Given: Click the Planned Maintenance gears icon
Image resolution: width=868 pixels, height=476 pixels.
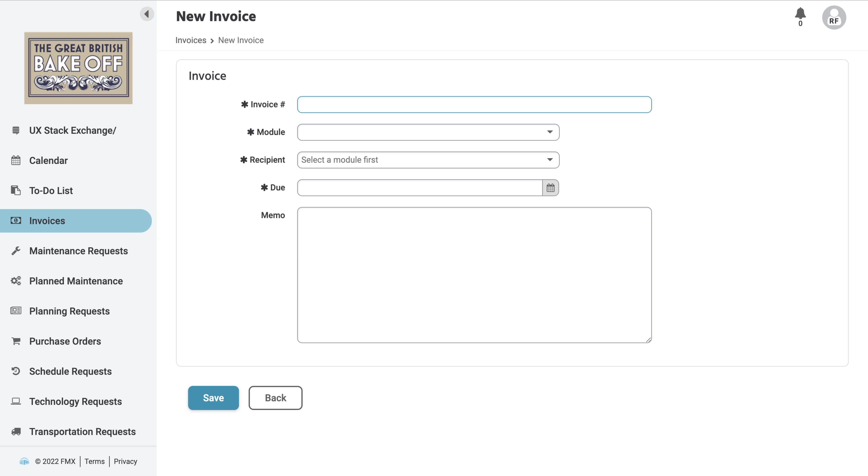Looking at the screenshot, I should tap(16, 281).
